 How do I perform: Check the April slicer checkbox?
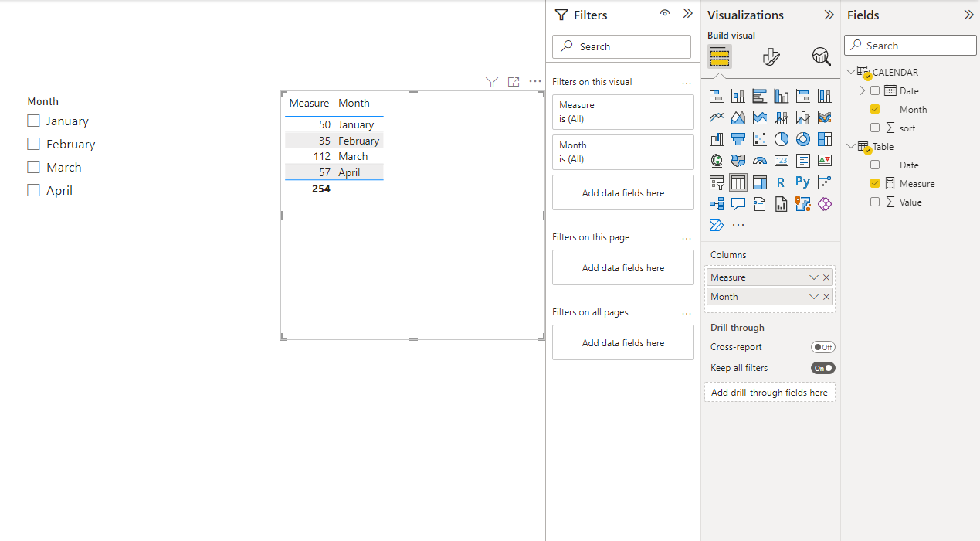coord(33,190)
